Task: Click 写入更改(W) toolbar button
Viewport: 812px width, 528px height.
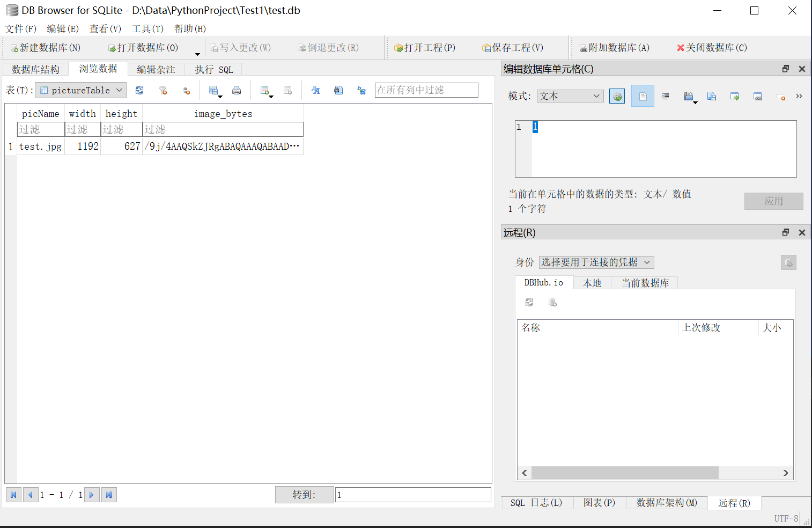Action: [240, 48]
